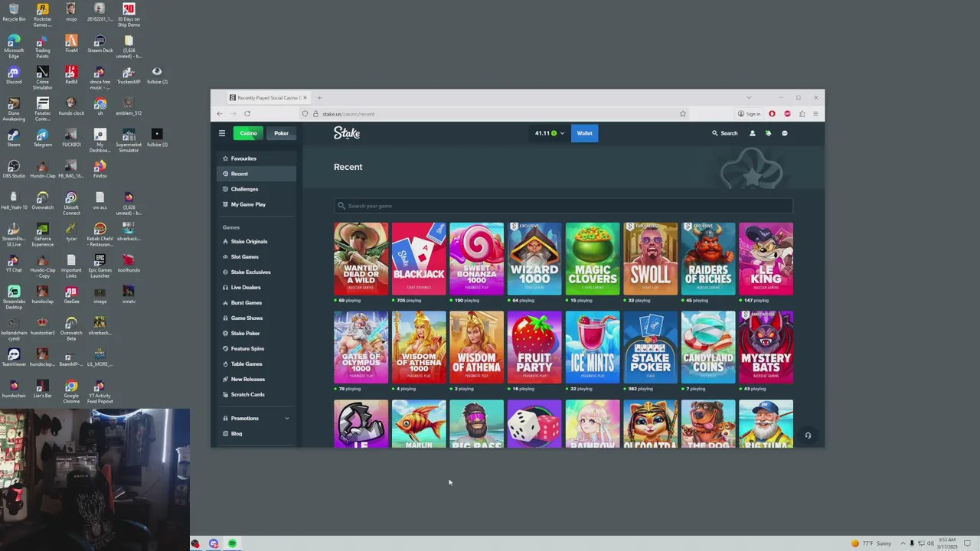Image resolution: width=980 pixels, height=551 pixels.
Task: Open Wisdom of Athena 1000 game
Action: point(419,347)
